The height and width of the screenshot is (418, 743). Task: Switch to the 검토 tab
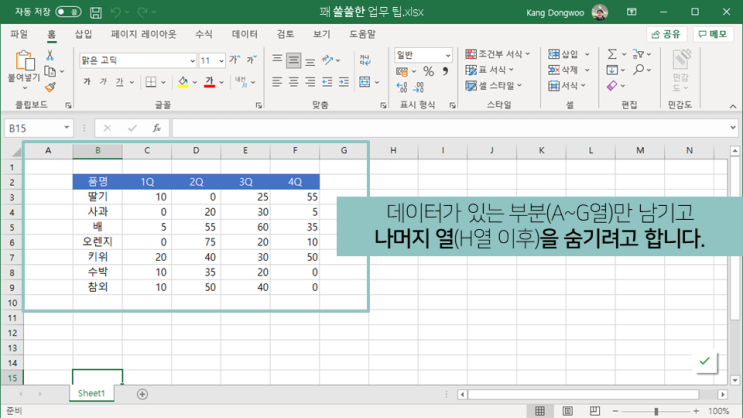[285, 34]
